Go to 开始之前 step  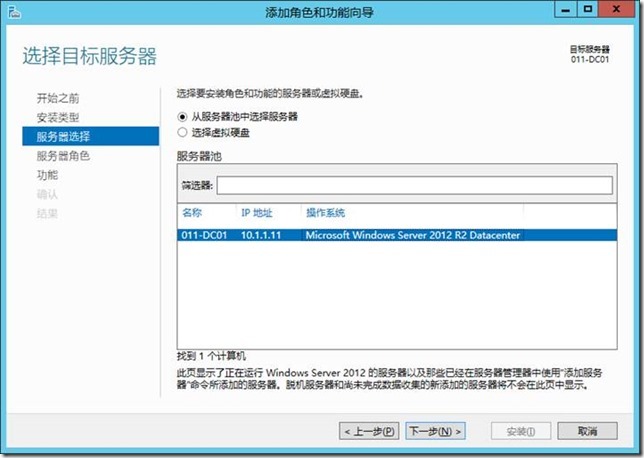58,98
